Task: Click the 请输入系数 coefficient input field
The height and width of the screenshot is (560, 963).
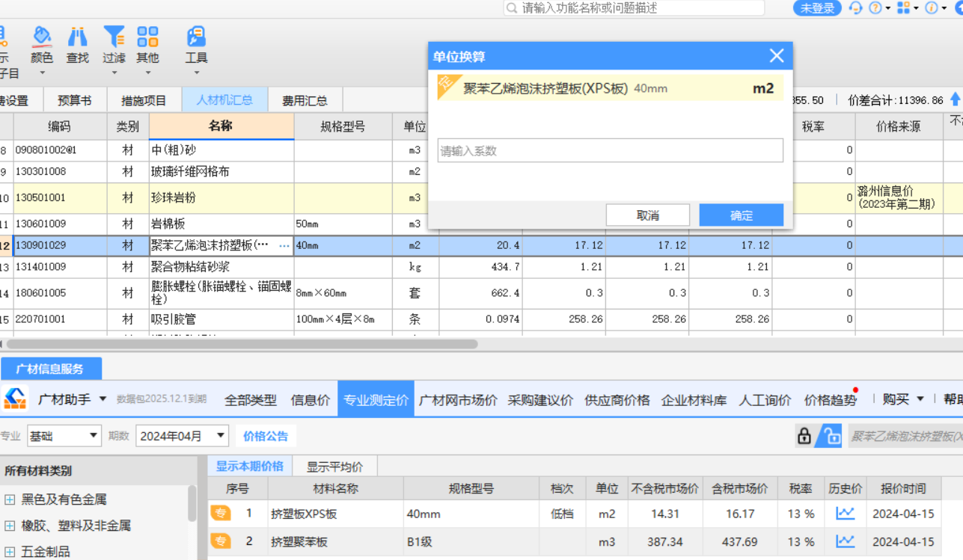Action: (611, 150)
